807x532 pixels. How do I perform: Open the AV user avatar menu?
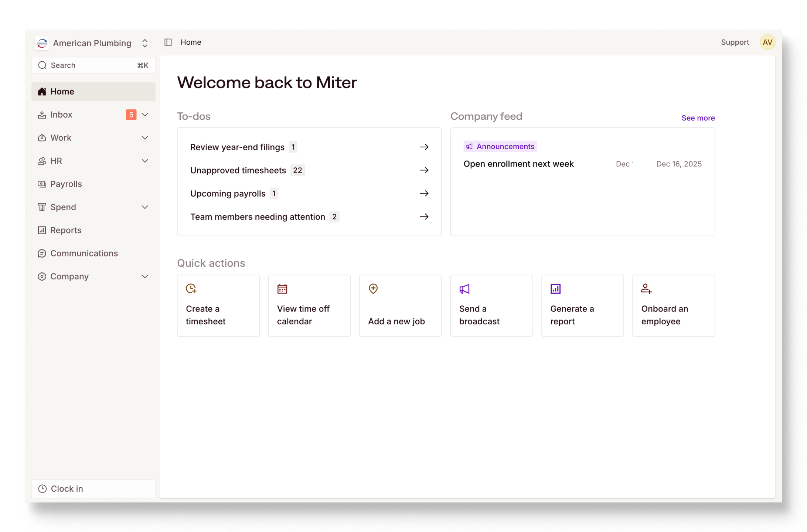coord(767,42)
